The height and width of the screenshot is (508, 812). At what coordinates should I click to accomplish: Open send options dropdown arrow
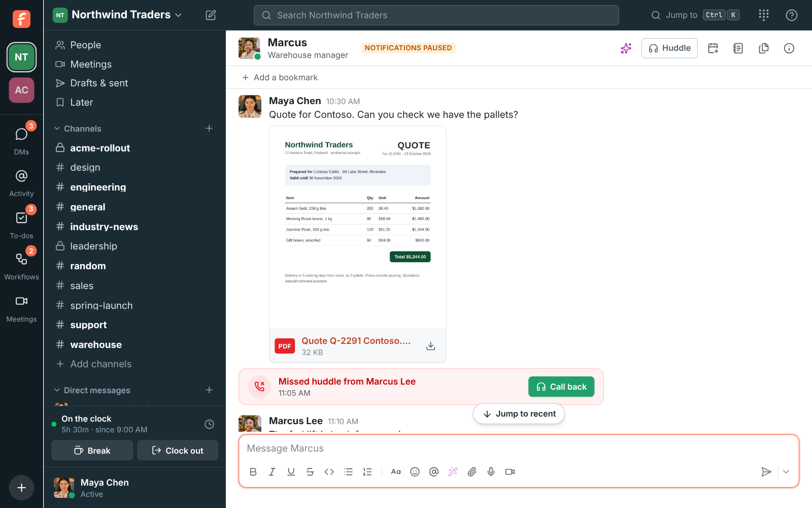(x=786, y=472)
